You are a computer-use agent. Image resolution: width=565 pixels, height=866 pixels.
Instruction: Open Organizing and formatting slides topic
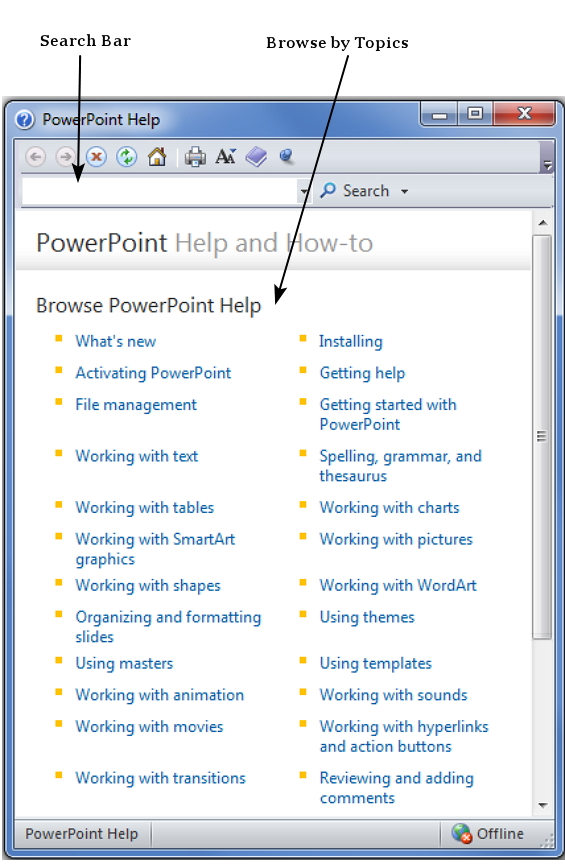[x=168, y=627]
